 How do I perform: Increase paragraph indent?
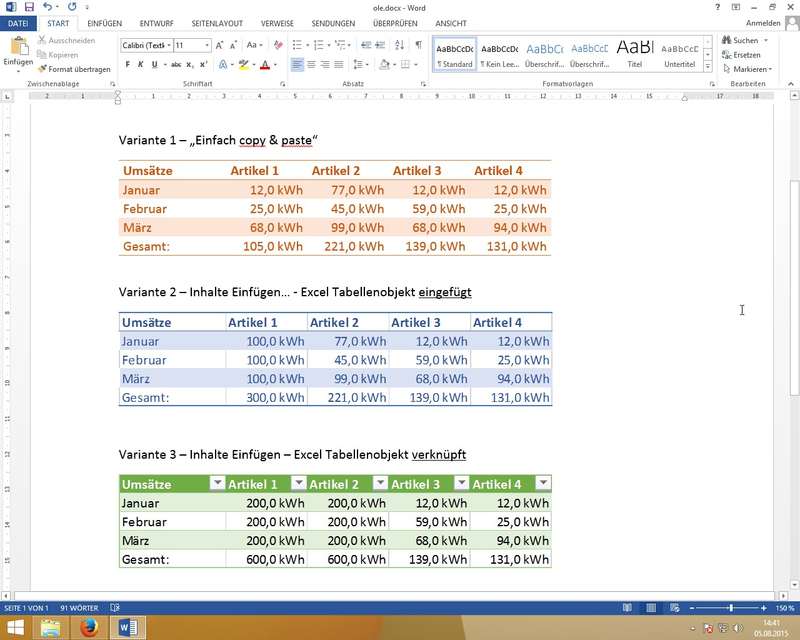(380, 45)
